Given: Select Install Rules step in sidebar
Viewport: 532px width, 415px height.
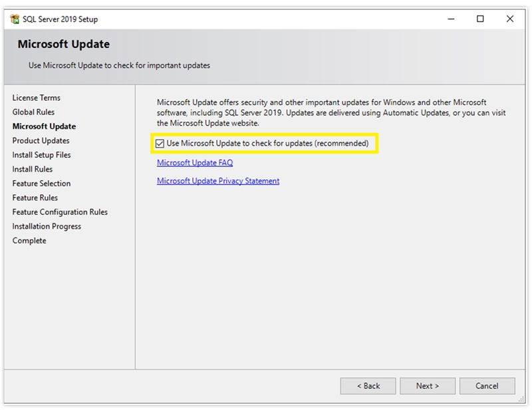Looking at the screenshot, I should coord(33,170).
